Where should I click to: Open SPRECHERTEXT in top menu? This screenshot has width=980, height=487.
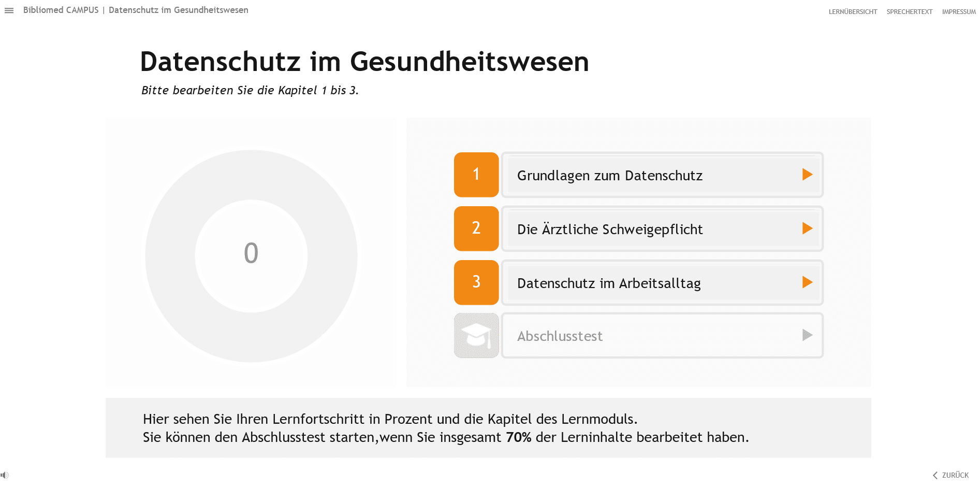pos(909,12)
